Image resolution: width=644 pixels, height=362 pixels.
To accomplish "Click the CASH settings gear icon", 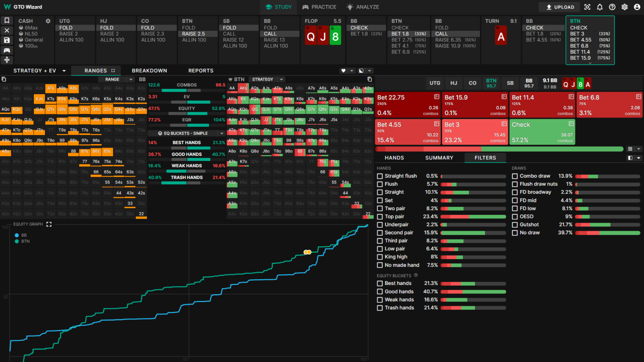I will pos(48,21).
